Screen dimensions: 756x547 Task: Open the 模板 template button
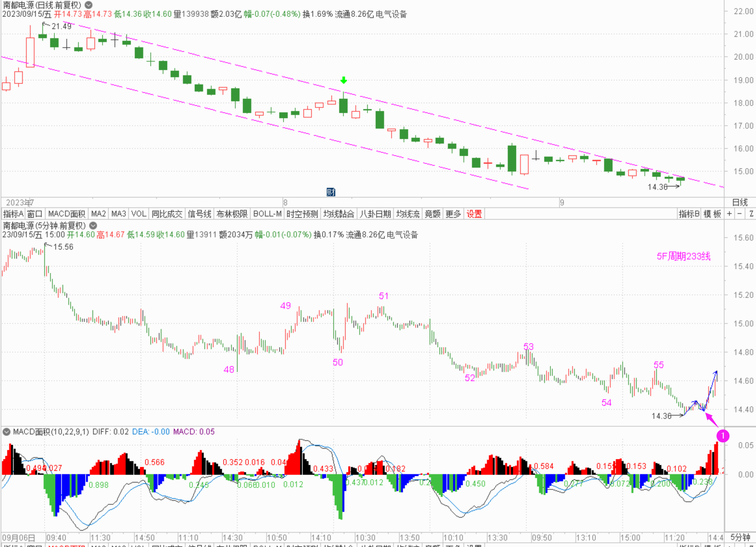(x=712, y=214)
